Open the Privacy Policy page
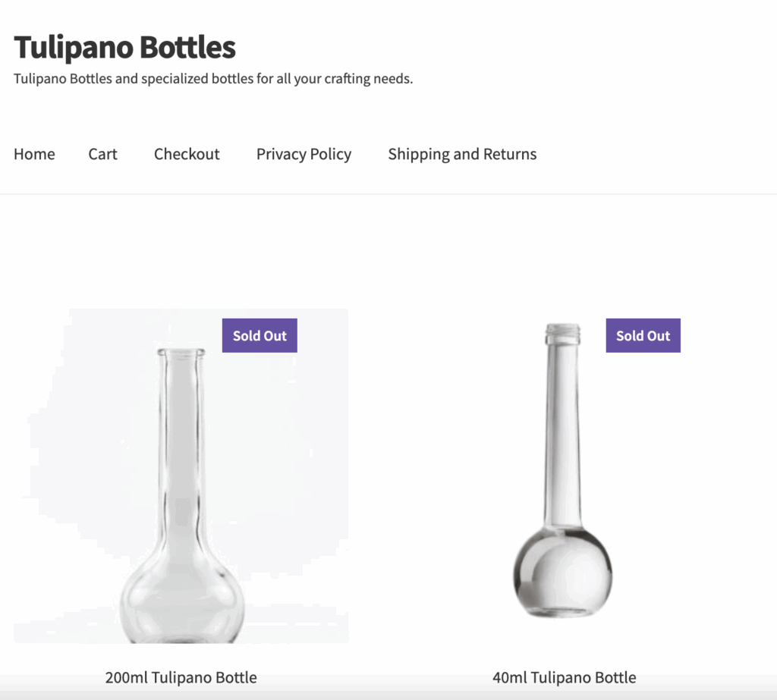The image size is (777, 700). click(x=304, y=154)
